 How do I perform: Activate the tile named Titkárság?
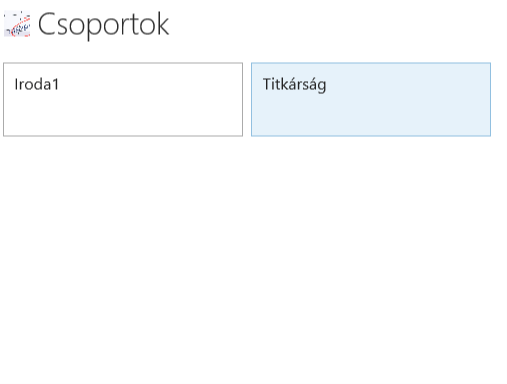point(371,99)
